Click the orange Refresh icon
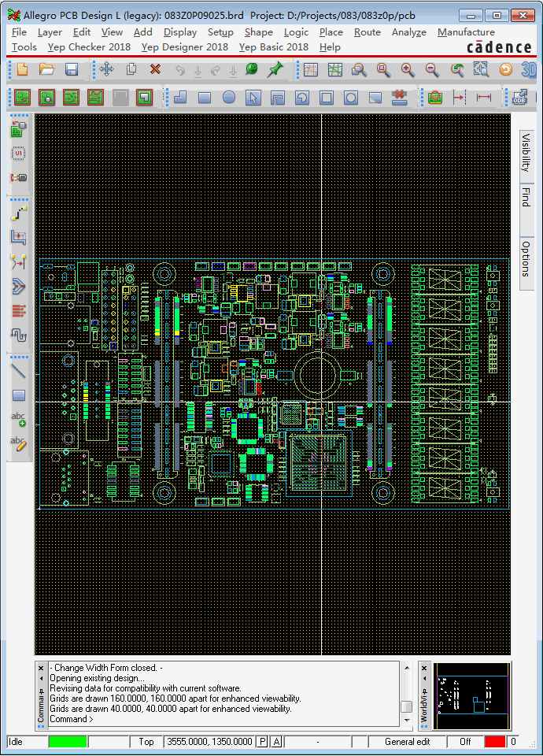 [x=506, y=70]
